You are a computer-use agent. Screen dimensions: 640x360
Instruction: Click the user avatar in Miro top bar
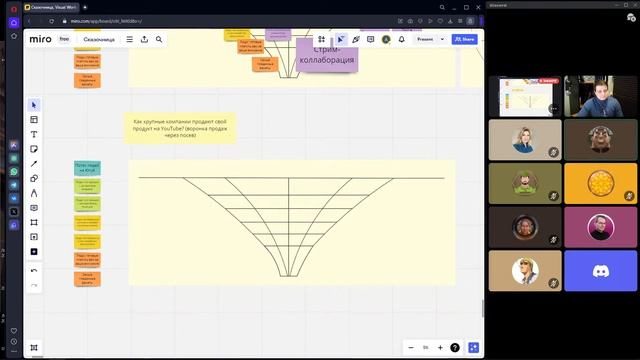coord(386,39)
